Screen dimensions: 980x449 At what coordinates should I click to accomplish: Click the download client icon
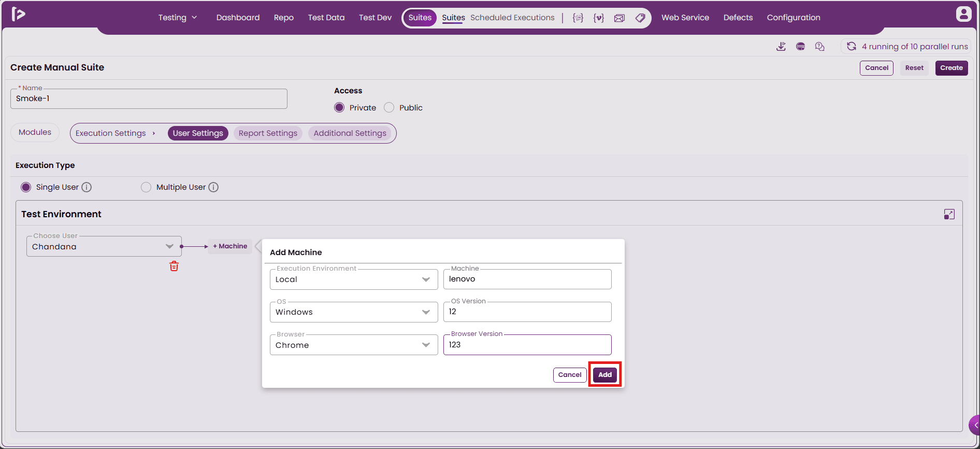781,47
